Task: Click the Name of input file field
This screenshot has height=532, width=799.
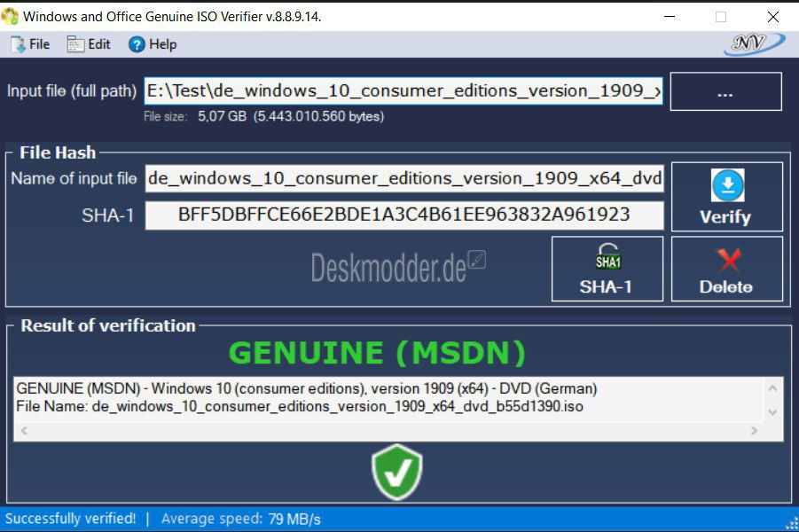Action: coord(404,178)
